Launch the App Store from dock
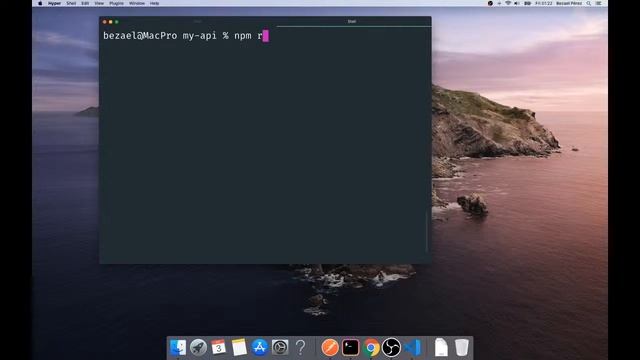 point(259,347)
